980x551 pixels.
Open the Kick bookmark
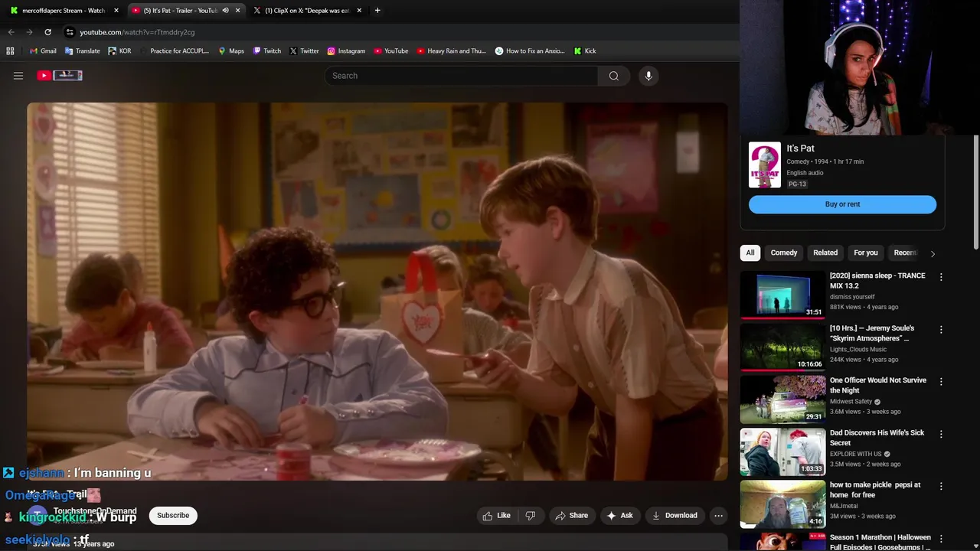pos(585,51)
